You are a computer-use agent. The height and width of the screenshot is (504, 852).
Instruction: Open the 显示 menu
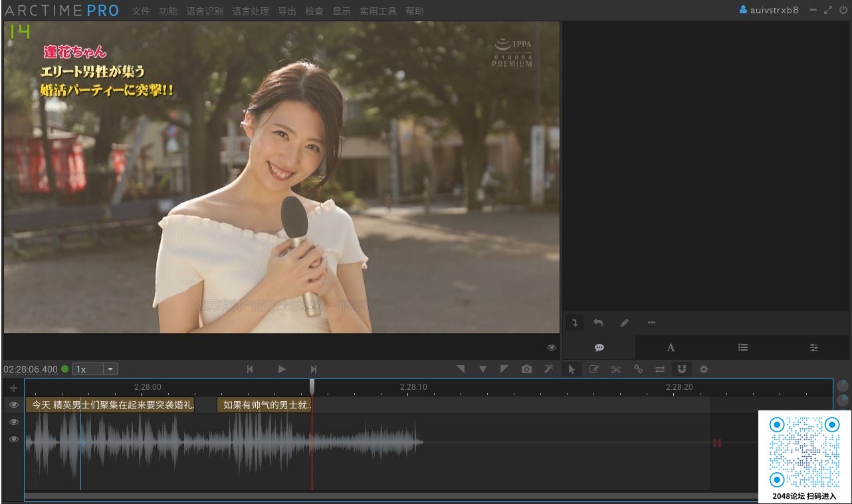[x=342, y=11]
